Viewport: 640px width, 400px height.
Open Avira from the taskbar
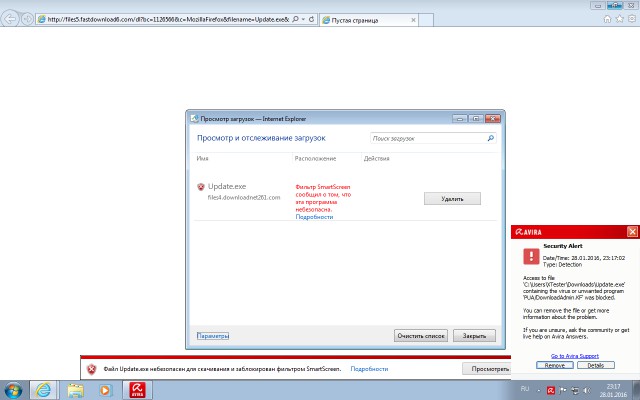point(138,390)
